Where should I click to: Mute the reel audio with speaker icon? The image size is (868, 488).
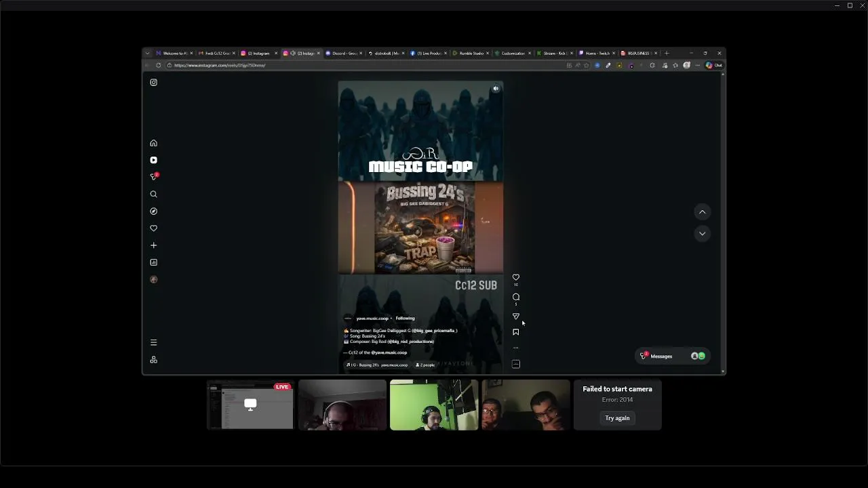point(496,88)
